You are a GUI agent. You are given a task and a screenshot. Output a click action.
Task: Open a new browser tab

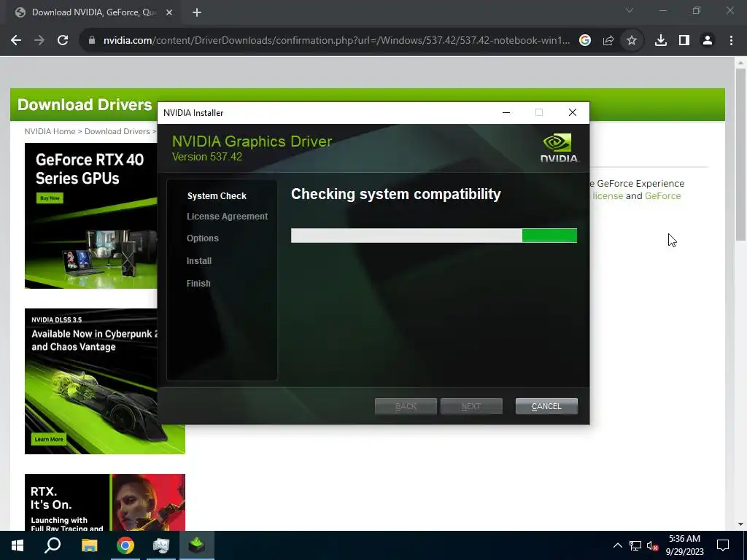(x=197, y=13)
